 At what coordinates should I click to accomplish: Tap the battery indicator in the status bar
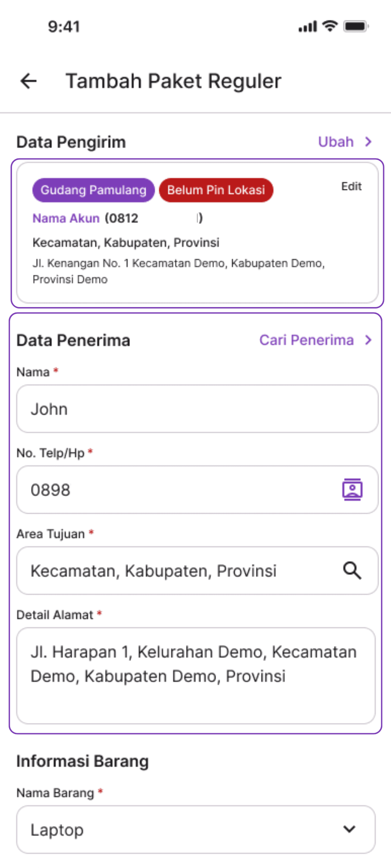(x=355, y=26)
